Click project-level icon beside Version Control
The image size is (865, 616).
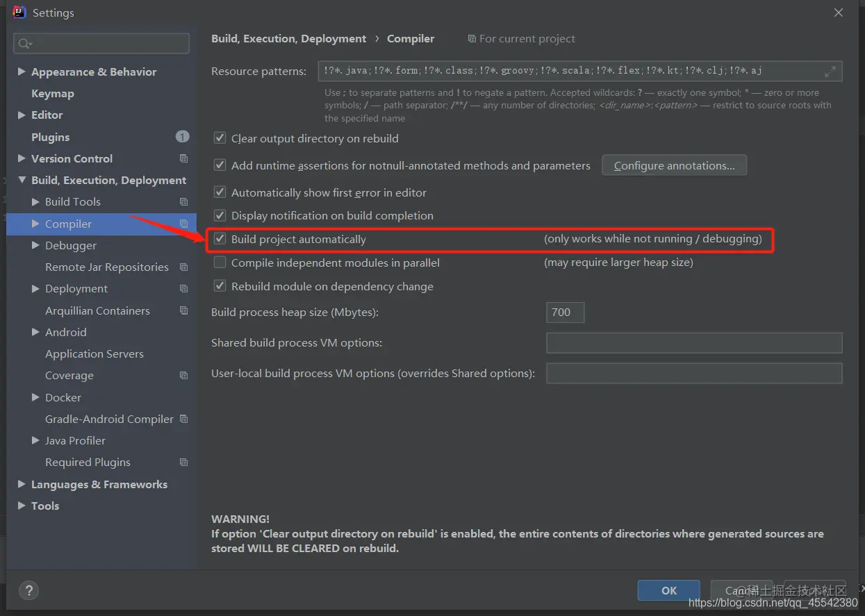pyautogui.click(x=183, y=158)
